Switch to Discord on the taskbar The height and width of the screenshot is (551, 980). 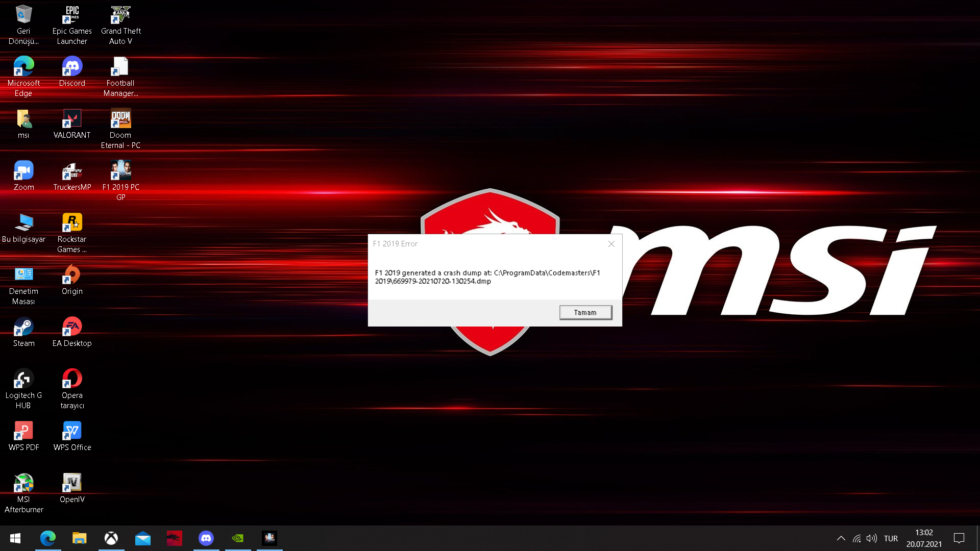coord(206,538)
